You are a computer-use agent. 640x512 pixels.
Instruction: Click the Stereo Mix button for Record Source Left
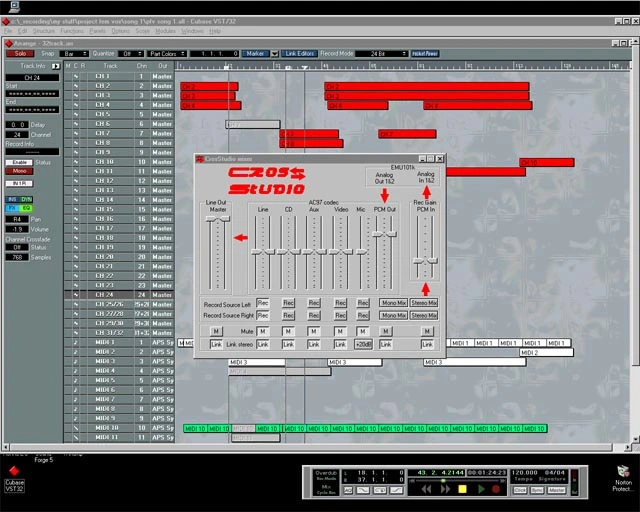tap(424, 303)
